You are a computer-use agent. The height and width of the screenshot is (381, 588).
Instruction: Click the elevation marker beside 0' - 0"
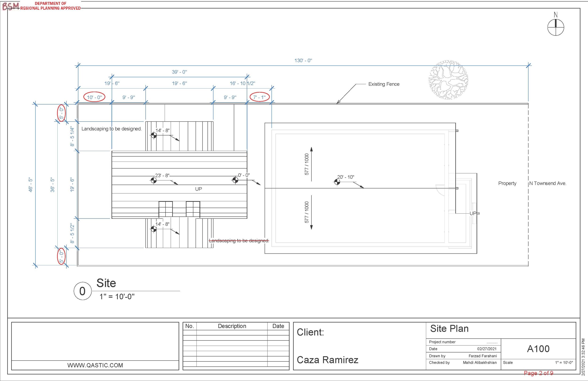[235, 180]
